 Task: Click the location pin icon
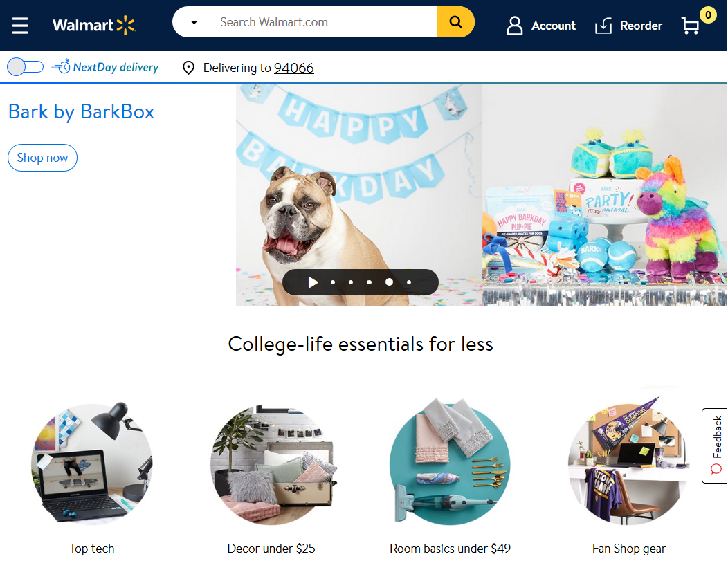pyautogui.click(x=188, y=68)
